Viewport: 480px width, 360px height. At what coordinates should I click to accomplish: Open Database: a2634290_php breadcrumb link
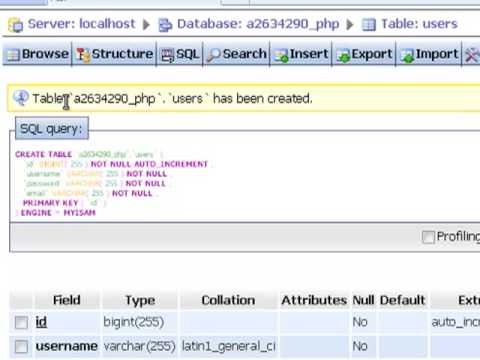pos(258,24)
